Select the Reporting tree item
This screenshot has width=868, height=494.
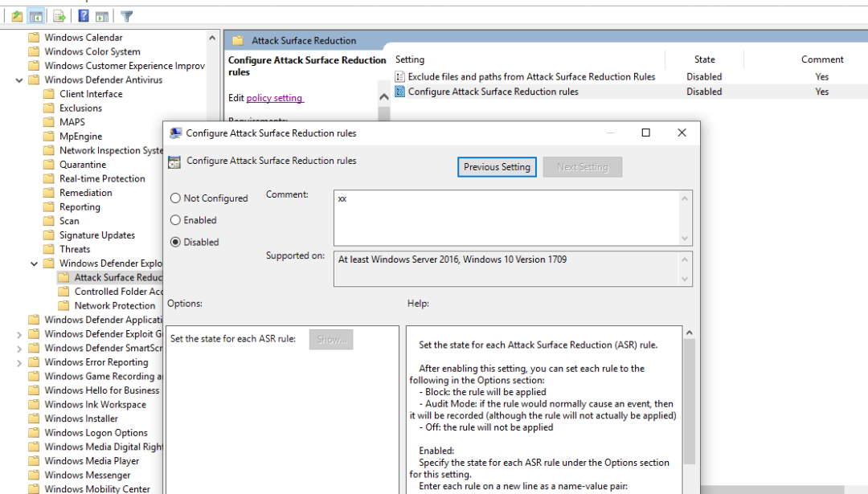pyautogui.click(x=80, y=207)
